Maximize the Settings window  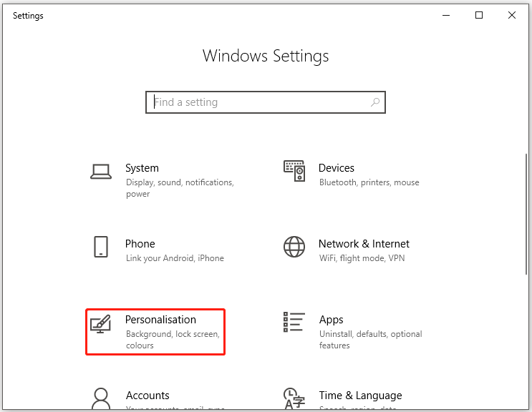tap(479, 15)
